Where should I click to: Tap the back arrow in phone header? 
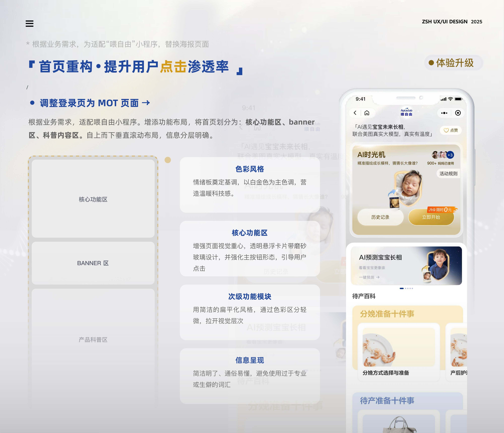coord(355,113)
